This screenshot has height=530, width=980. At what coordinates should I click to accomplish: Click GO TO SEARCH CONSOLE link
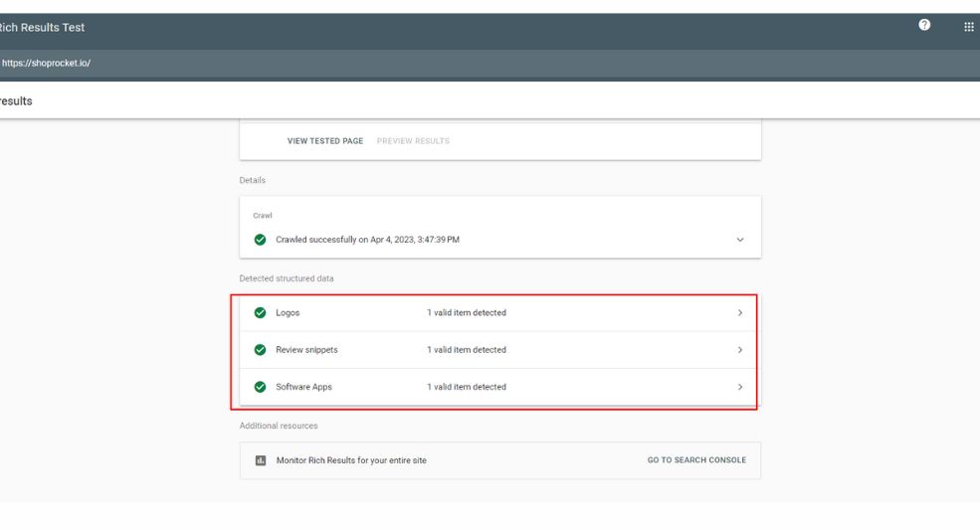(x=696, y=460)
